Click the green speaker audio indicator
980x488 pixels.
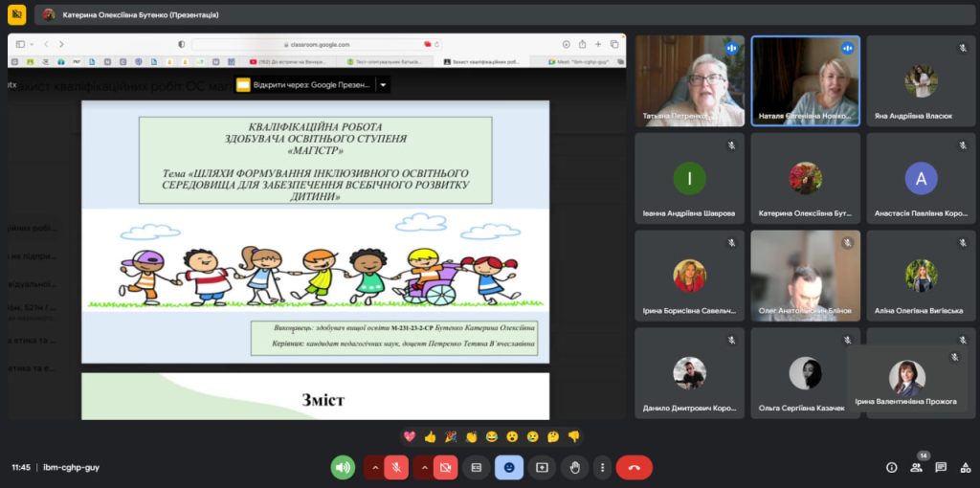click(343, 467)
